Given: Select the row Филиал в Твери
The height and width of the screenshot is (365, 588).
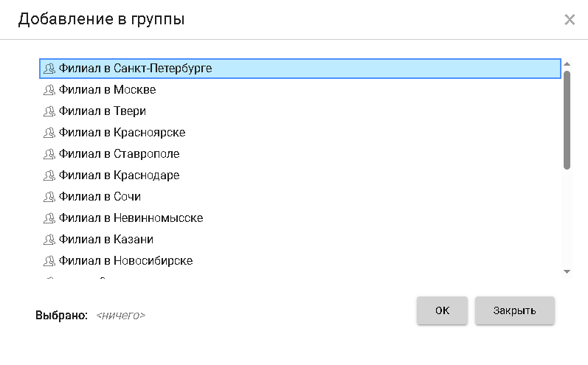Looking at the screenshot, I should 300,111.
